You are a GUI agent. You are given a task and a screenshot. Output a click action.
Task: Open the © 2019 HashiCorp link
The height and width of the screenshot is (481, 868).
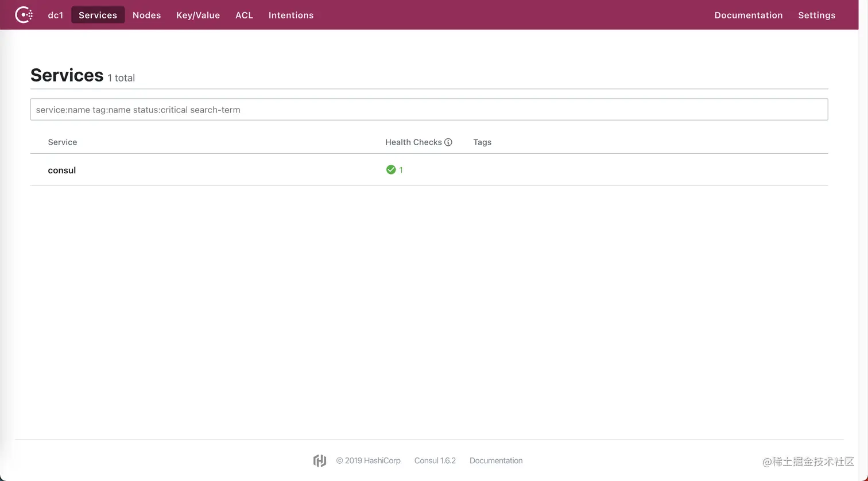click(x=369, y=460)
